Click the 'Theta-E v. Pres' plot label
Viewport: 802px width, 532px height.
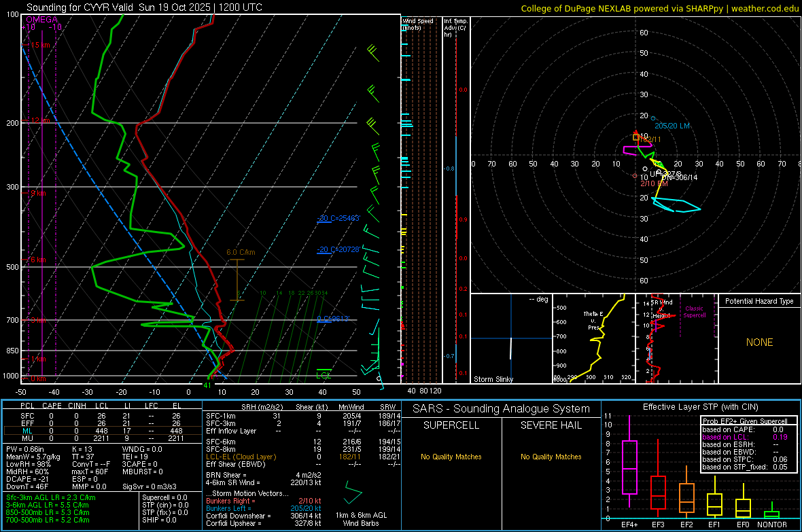pos(593,321)
